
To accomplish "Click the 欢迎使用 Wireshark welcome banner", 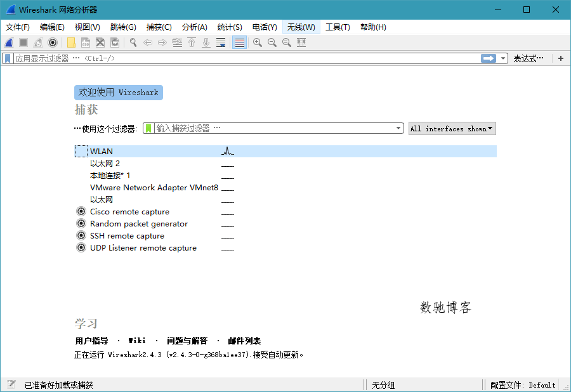I will 119,93.
